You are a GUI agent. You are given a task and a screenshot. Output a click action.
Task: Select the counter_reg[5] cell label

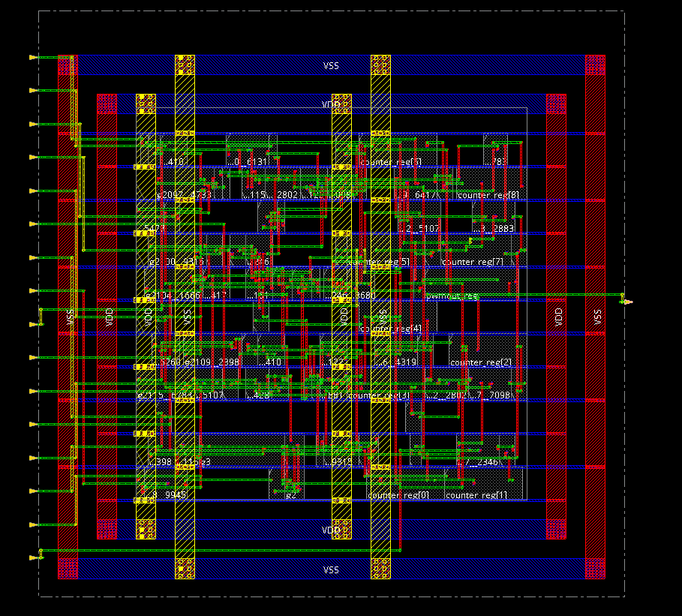pos(380,262)
